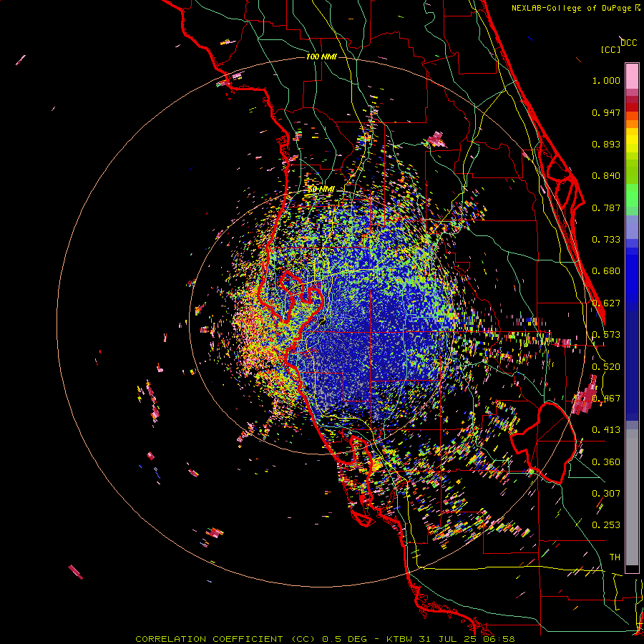Click the 0.947 scale value
The height and width of the screenshot is (644, 644).
606,112
